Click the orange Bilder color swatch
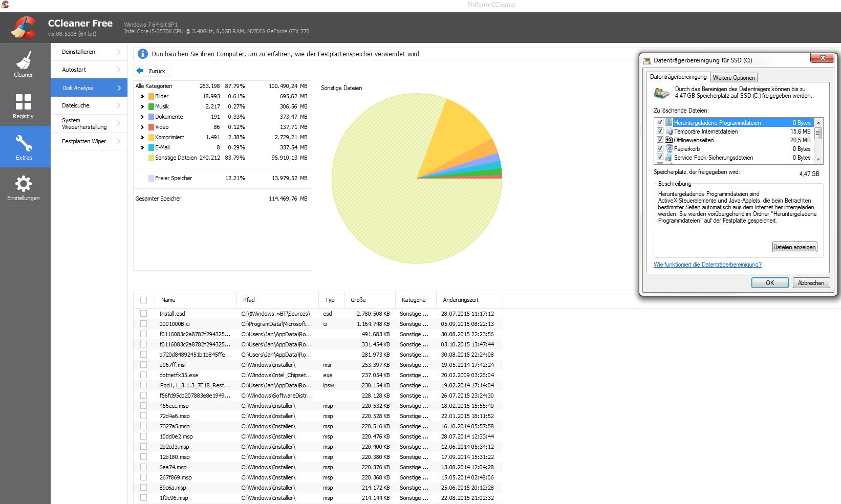The height and width of the screenshot is (504, 841). click(151, 96)
